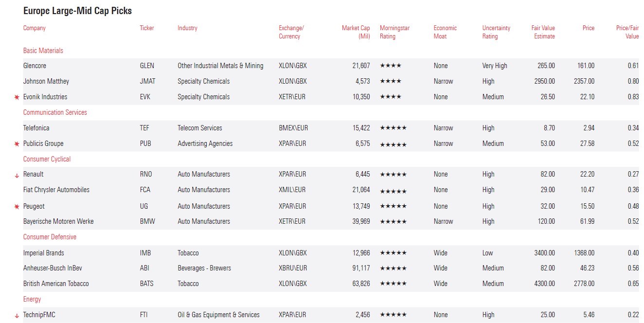The width and height of the screenshot is (644, 323).
Task: Open the Basic Materials sector heading
Action: [x=43, y=51]
